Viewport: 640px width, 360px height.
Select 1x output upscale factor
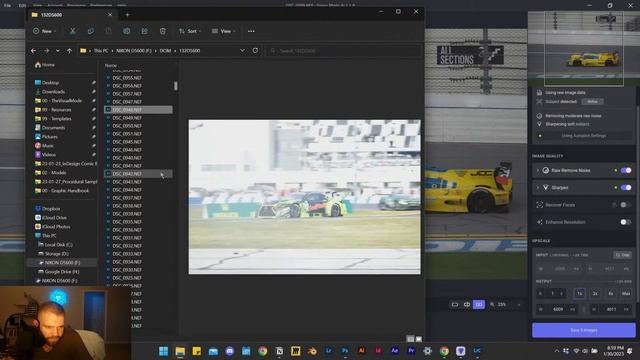tap(580, 293)
